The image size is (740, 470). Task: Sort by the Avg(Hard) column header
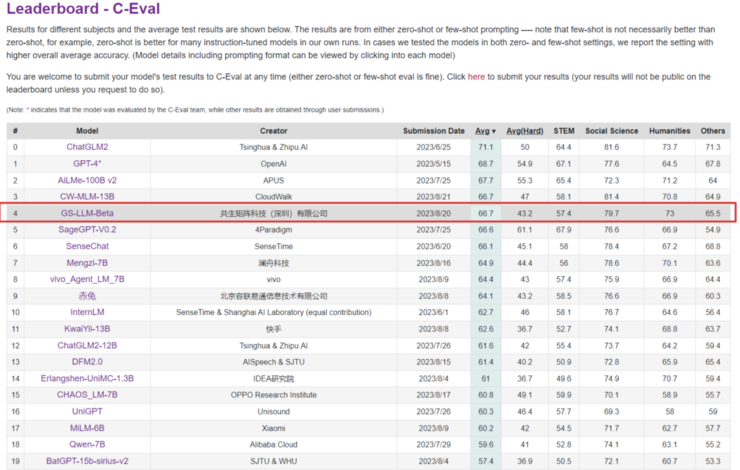(x=525, y=131)
